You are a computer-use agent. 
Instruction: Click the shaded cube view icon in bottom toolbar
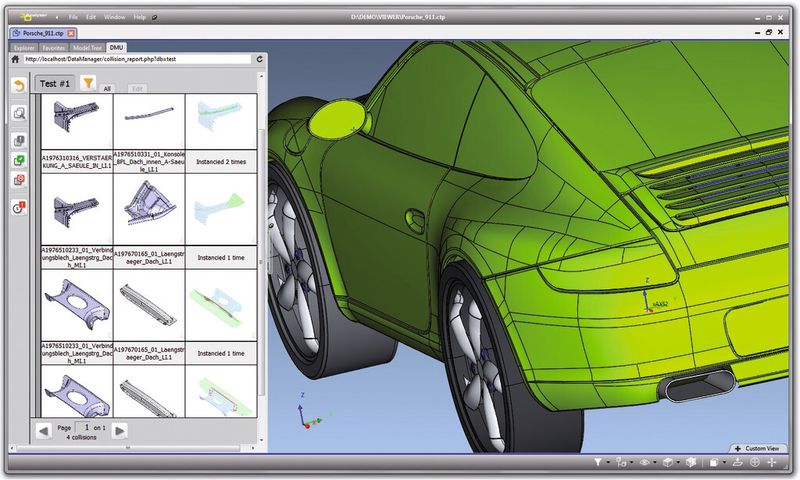[691, 462]
